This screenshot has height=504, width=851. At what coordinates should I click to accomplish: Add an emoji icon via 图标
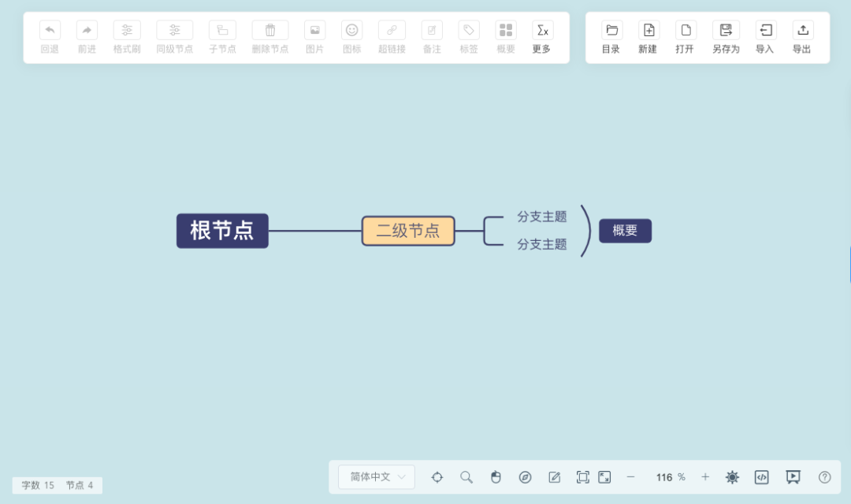tap(351, 35)
